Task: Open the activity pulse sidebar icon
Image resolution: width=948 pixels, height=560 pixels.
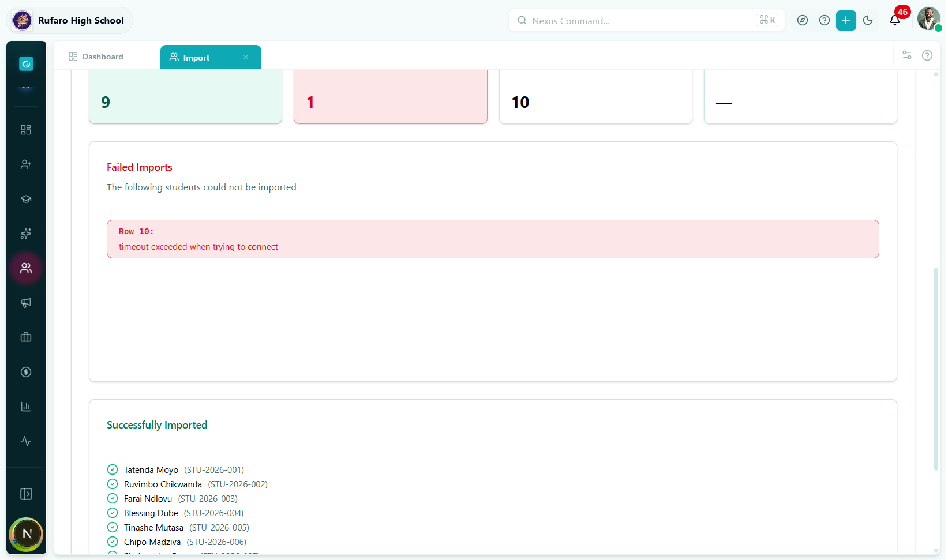Action: [x=26, y=441]
